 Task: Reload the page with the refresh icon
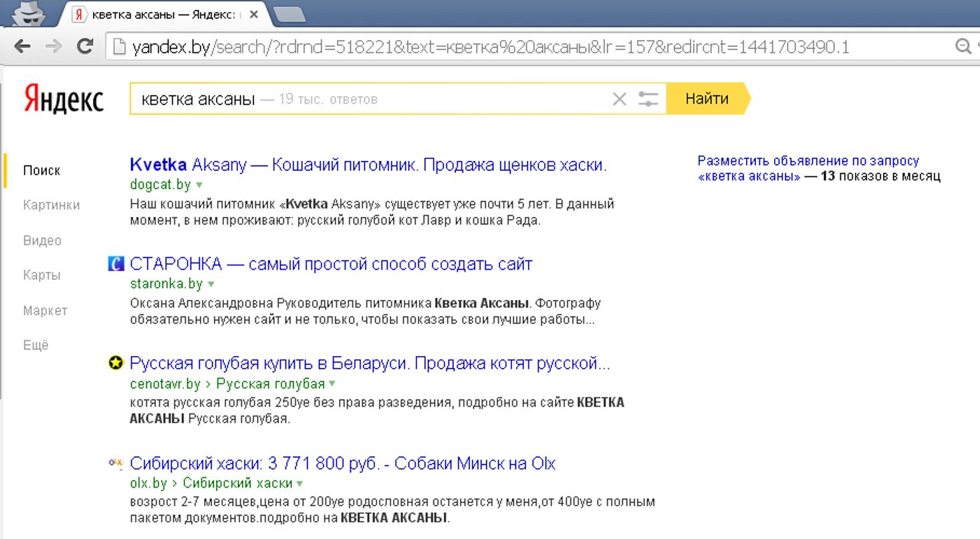pos(84,46)
